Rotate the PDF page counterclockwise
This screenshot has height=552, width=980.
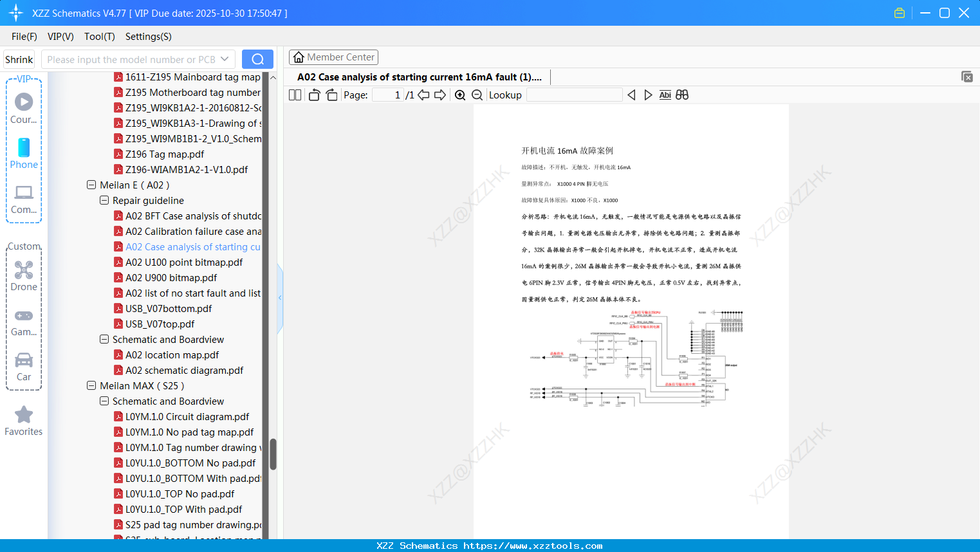click(x=313, y=95)
